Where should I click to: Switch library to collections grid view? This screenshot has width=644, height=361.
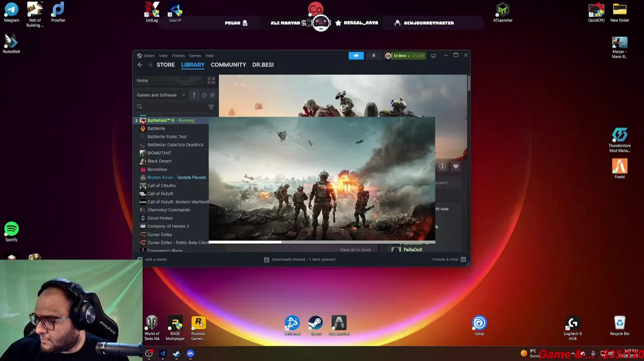[x=211, y=80]
